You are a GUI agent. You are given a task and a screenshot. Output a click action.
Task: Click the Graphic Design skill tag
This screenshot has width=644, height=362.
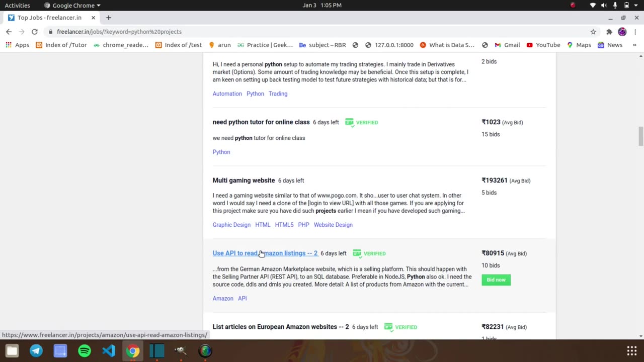tap(231, 225)
